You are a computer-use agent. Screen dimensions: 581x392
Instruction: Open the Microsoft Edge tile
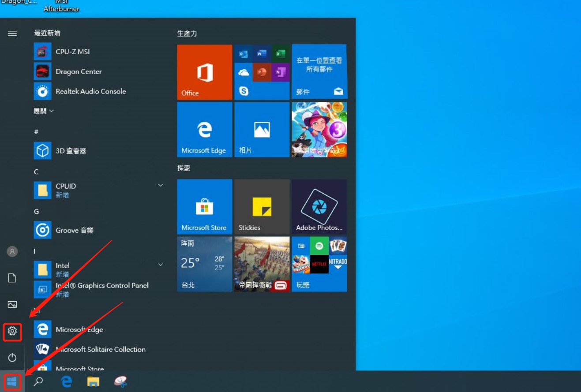point(205,130)
